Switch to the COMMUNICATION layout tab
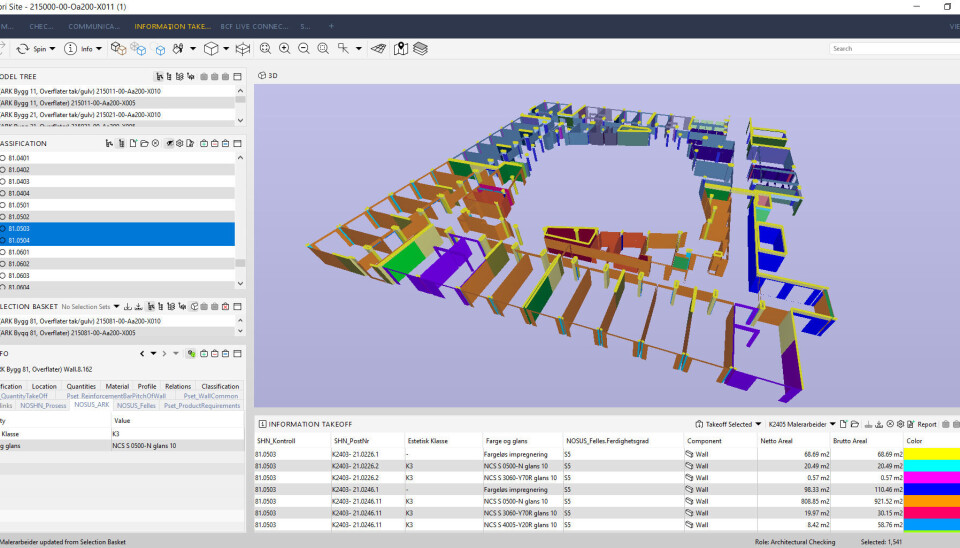The image size is (960, 548). 94,26
